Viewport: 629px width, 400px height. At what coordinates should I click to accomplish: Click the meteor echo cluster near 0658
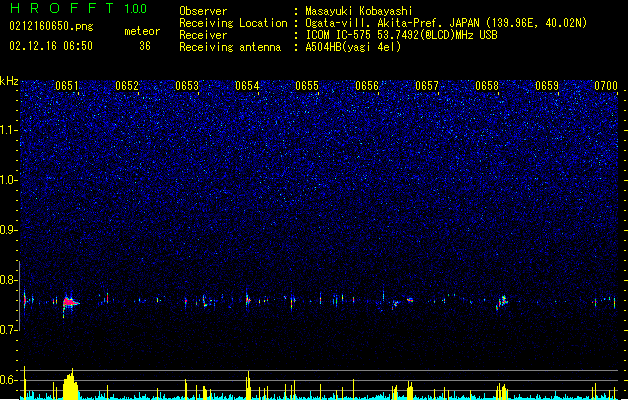502,302
